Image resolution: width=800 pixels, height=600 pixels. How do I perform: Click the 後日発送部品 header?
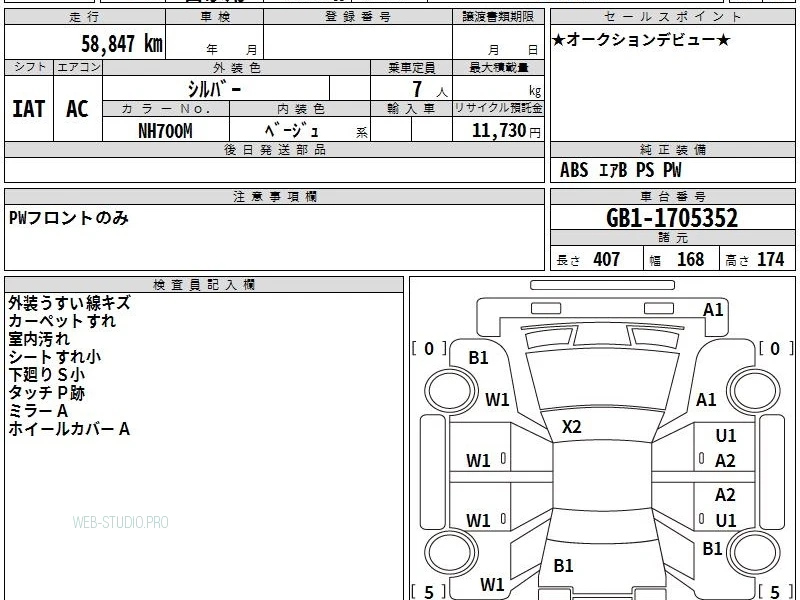[274, 150]
